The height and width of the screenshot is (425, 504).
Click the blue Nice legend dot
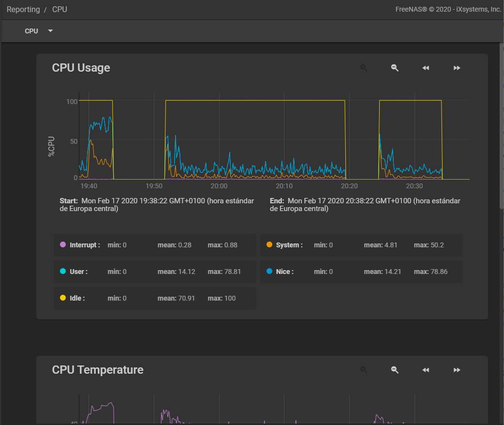[269, 272]
